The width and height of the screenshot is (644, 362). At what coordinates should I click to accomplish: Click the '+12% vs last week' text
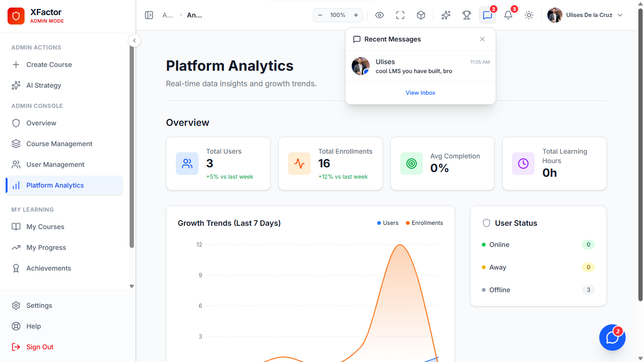pos(343,177)
